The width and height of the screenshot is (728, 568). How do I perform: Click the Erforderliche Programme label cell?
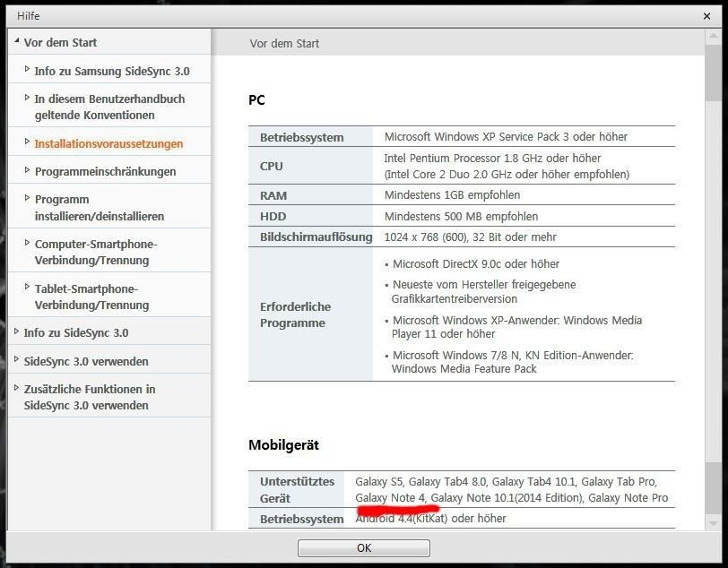[x=310, y=314]
